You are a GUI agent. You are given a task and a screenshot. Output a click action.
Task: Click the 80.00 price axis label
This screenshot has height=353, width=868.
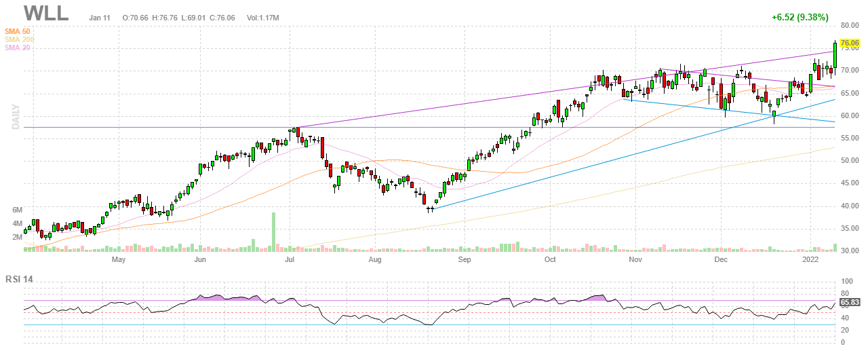point(850,26)
